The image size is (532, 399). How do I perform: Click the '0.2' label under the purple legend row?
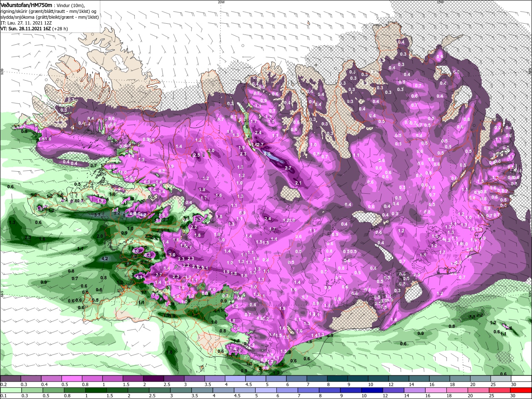(x=3, y=384)
